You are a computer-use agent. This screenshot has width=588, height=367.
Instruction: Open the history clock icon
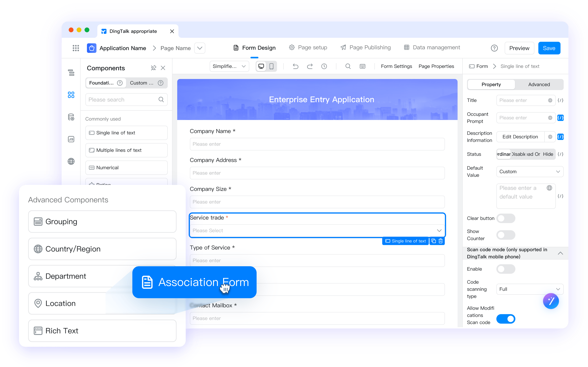324,66
